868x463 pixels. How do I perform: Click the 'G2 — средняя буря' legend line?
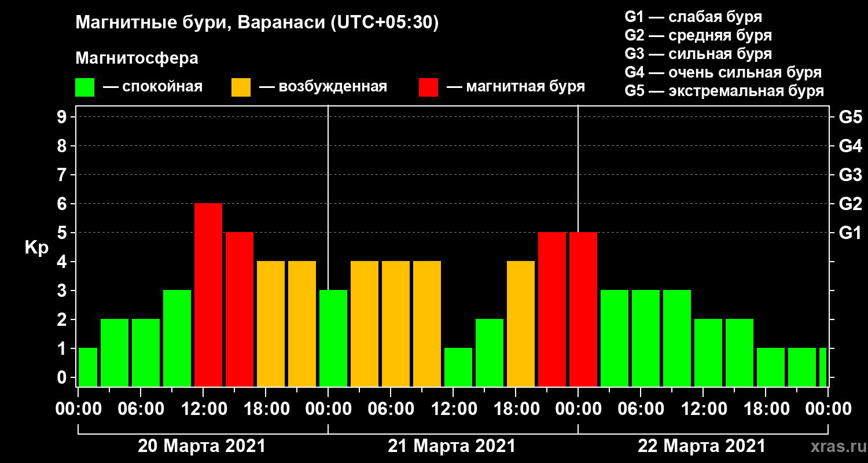click(698, 35)
